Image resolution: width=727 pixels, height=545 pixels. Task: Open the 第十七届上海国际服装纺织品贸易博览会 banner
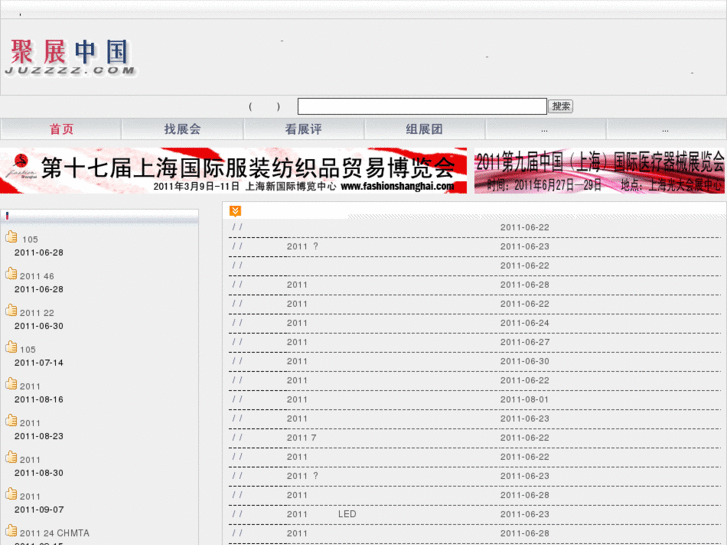click(233, 171)
